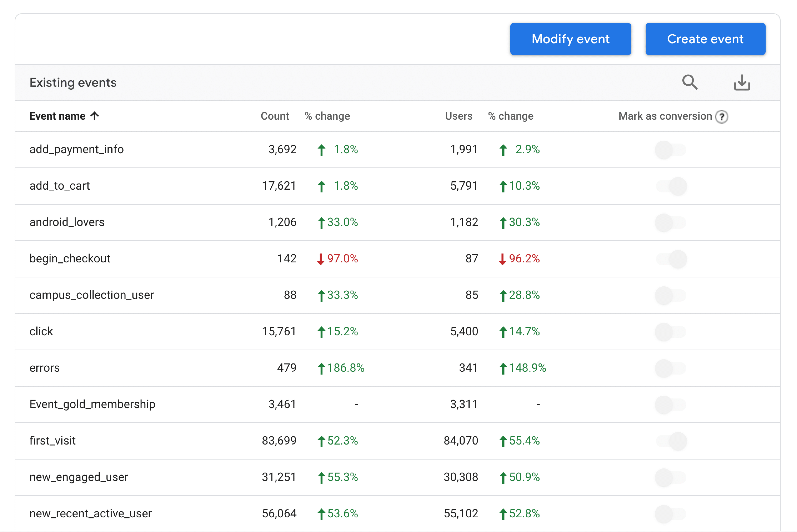Click the Event name sort arrow
797x532 pixels.
(x=95, y=116)
